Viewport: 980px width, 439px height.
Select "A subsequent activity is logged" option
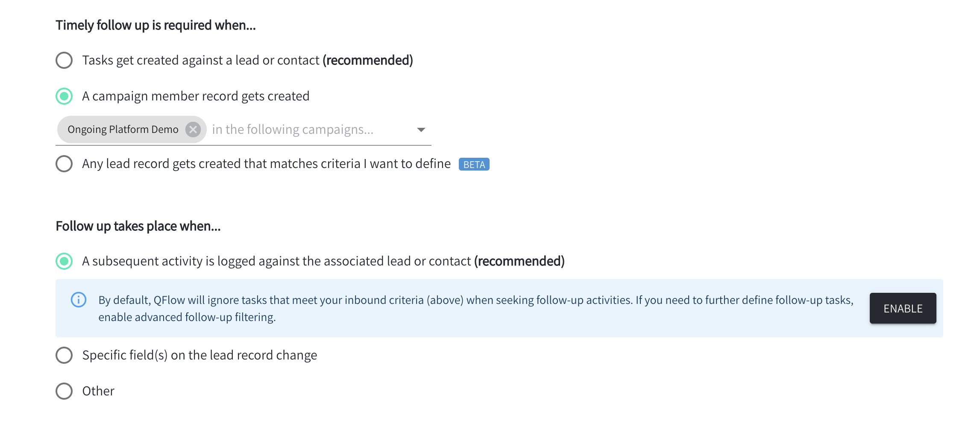click(x=64, y=261)
